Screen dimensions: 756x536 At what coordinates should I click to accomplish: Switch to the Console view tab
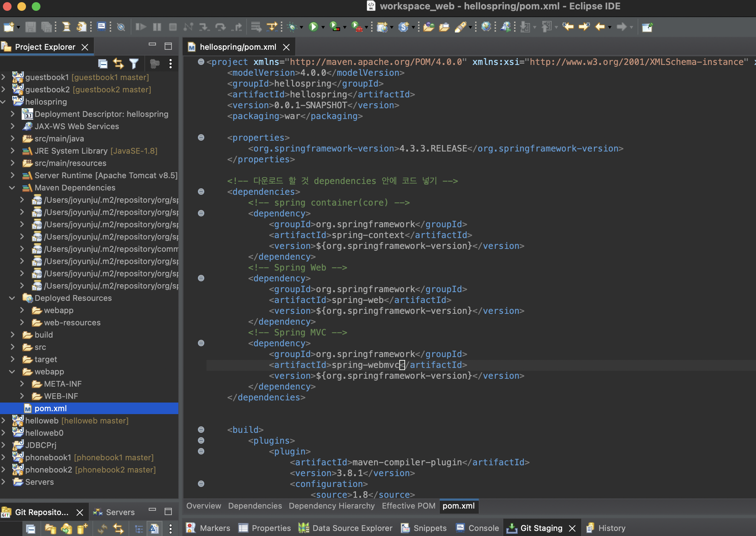point(477,528)
